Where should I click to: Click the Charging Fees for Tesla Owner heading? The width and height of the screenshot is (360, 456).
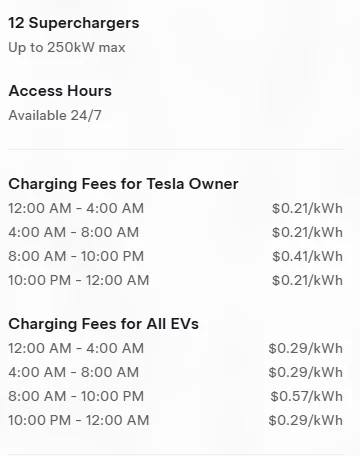(x=123, y=184)
